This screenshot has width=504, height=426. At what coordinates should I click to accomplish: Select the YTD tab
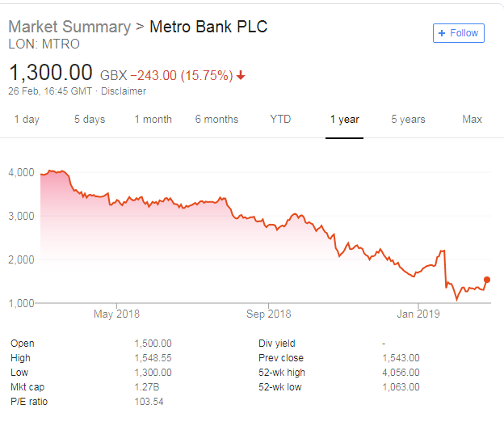(x=280, y=120)
